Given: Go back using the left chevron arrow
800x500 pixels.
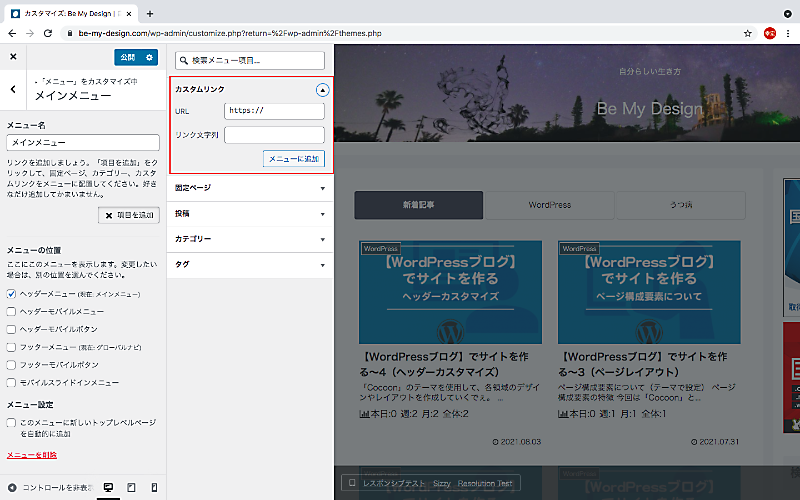Looking at the screenshot, I should tap(14, 90).
